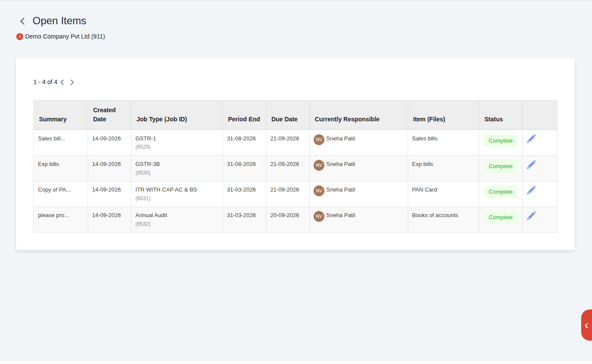
Task: Expand the red side panel handle
Action: point(586,325)
